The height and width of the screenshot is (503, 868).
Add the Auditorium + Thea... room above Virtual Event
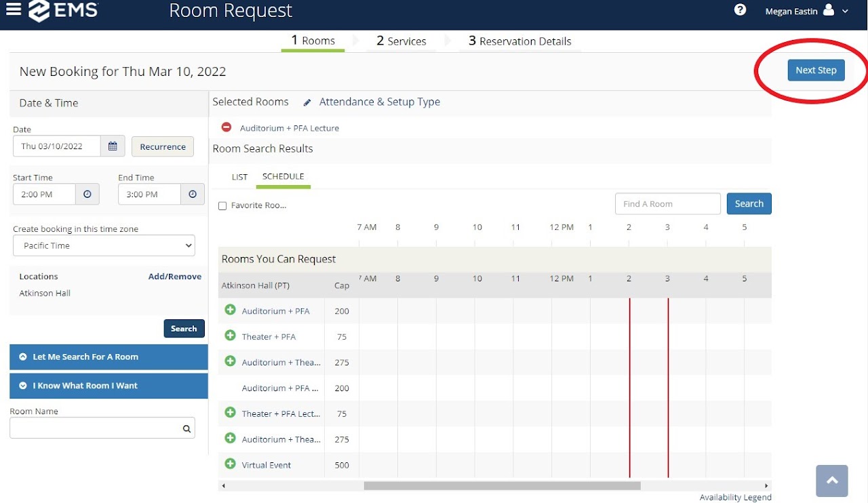click(x=230, y=439)
